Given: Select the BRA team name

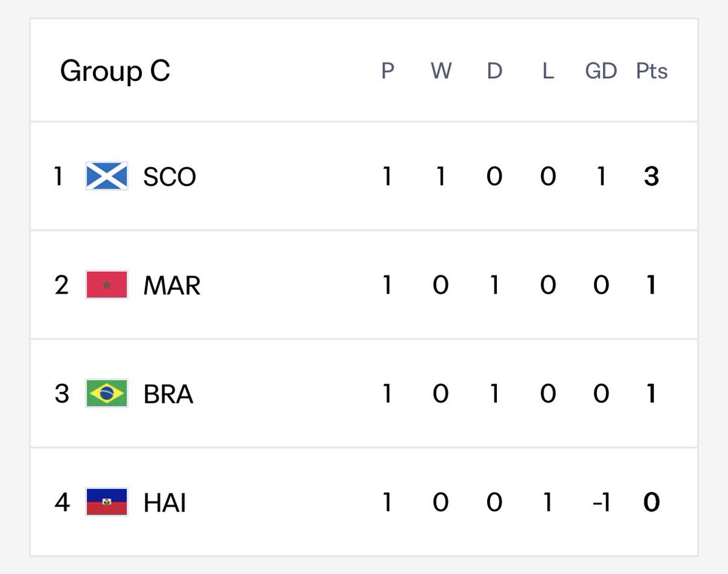Looking at the screenshot, I should point(168,394).
